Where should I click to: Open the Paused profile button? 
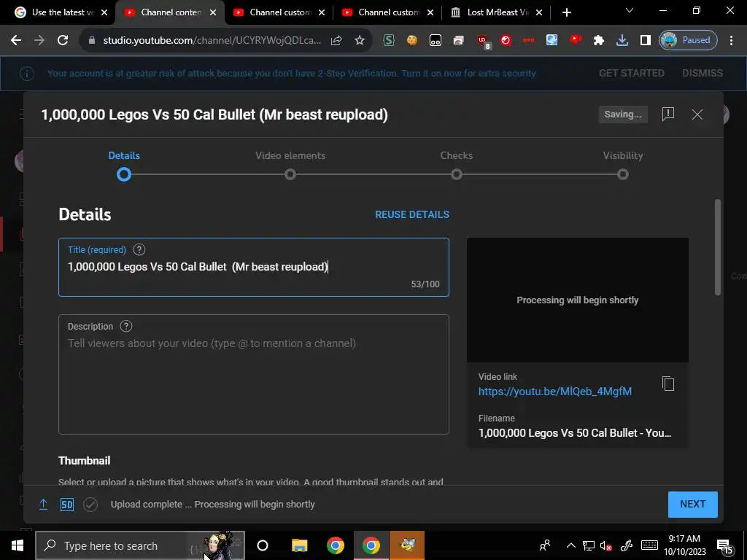pyautogui.click(x=687, y=41)
